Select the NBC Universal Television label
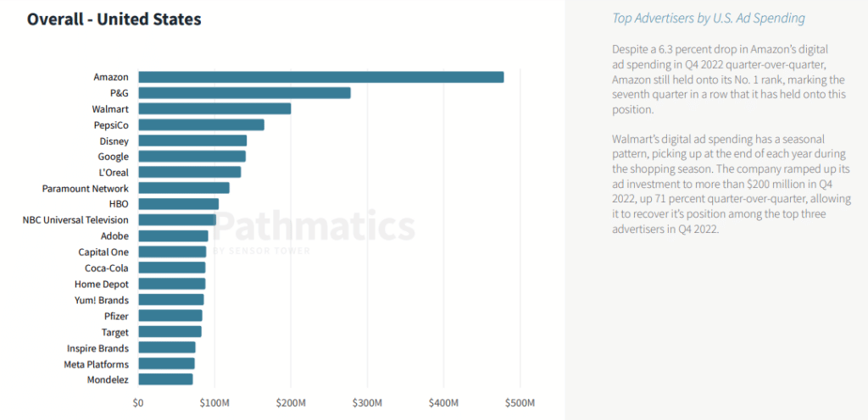The width and height of the screenshot is (868, 420). click(x=75, y=220)
